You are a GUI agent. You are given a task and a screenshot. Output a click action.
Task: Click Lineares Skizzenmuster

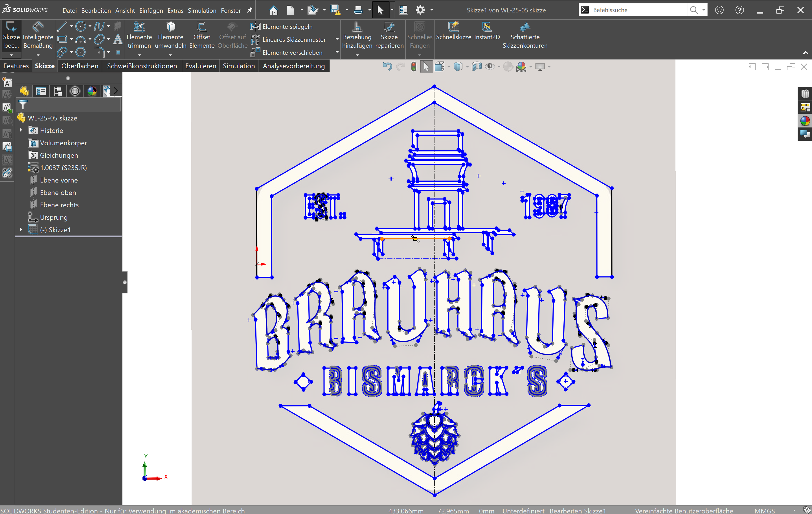(288, 39)
